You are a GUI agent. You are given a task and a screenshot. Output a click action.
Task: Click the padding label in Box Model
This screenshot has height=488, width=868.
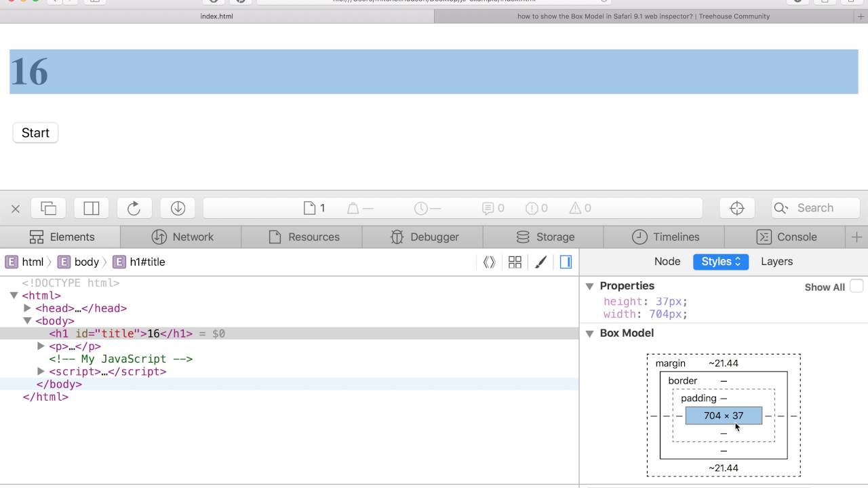(698, 399)
